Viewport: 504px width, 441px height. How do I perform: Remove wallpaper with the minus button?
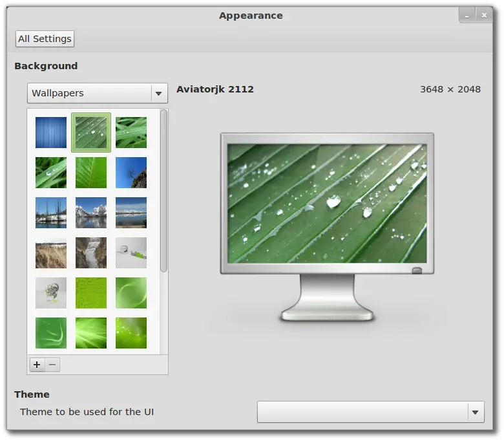pos(52,365)
